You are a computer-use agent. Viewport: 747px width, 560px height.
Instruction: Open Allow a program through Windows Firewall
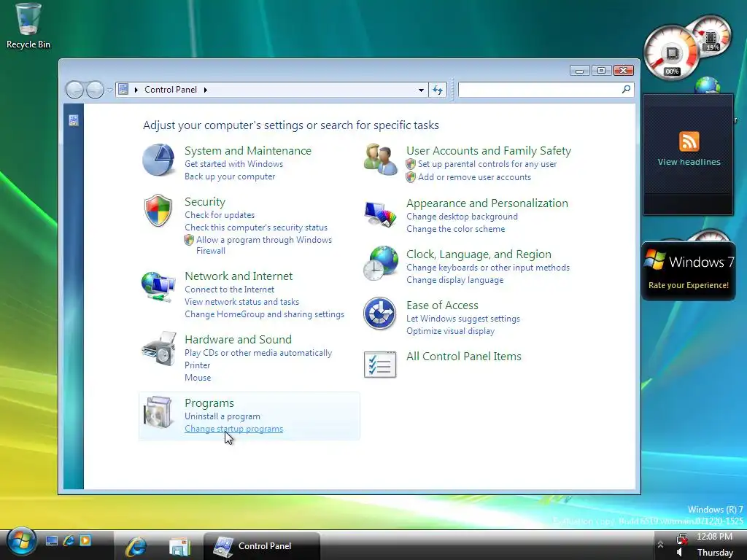pyautogui.click(x=264, y=245)
